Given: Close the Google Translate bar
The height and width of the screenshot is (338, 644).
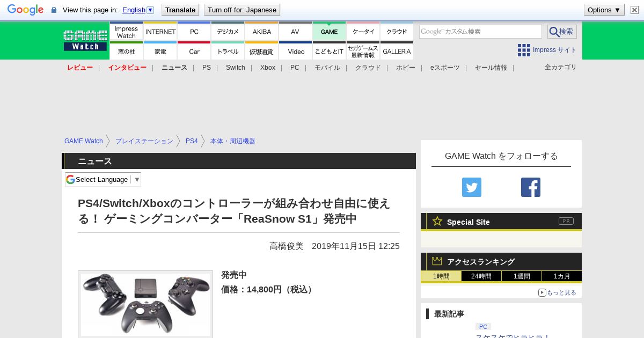Looking at the screenshot, I should click(634, 10).
